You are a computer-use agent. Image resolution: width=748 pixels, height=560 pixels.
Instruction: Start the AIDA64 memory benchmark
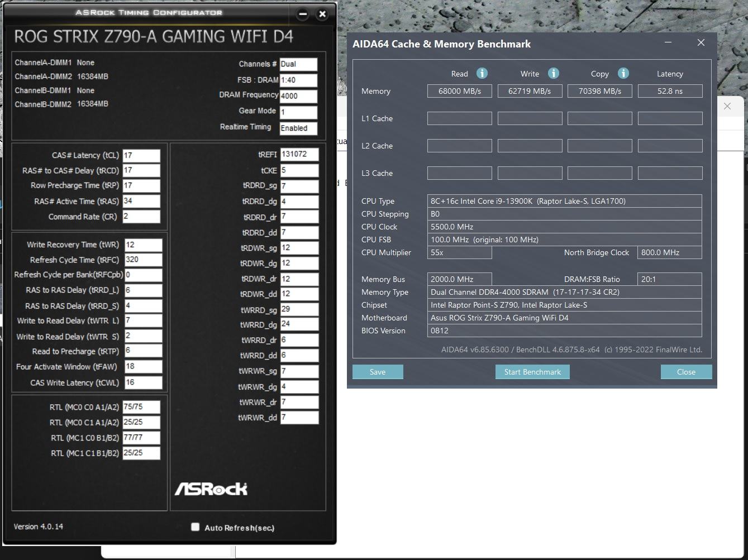click(x=532, y=372)
